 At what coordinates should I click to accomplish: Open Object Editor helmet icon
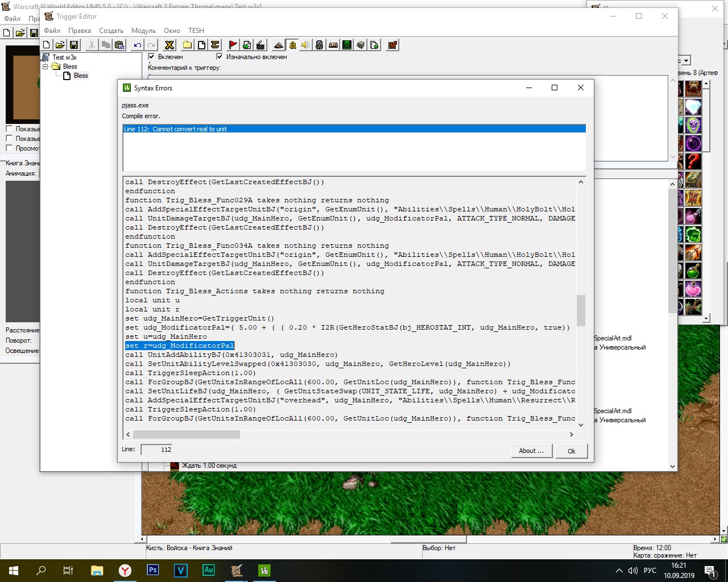tap(320, 45)
